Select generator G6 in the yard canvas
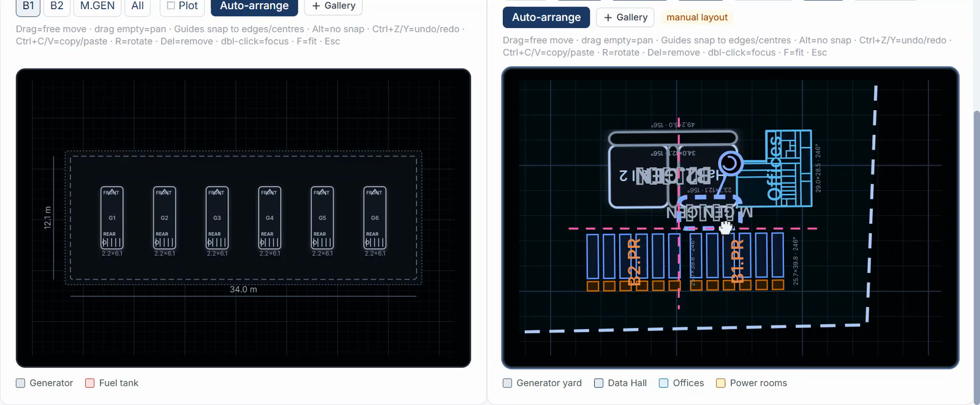This screenshot has height=405, width=980. (375, 218)
